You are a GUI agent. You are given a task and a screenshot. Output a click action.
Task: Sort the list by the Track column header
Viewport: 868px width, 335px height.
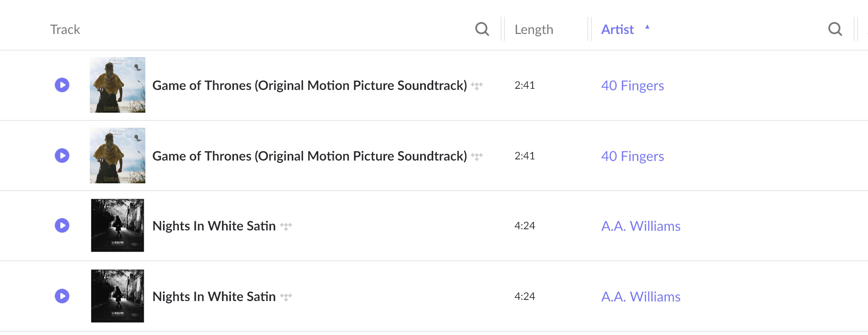click(65, 29)
